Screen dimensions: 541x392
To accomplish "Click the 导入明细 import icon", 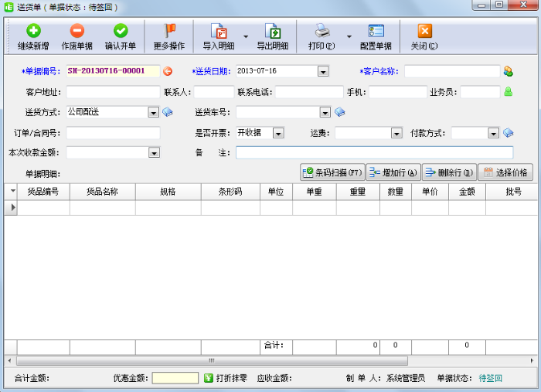I will tap(219, 32).
